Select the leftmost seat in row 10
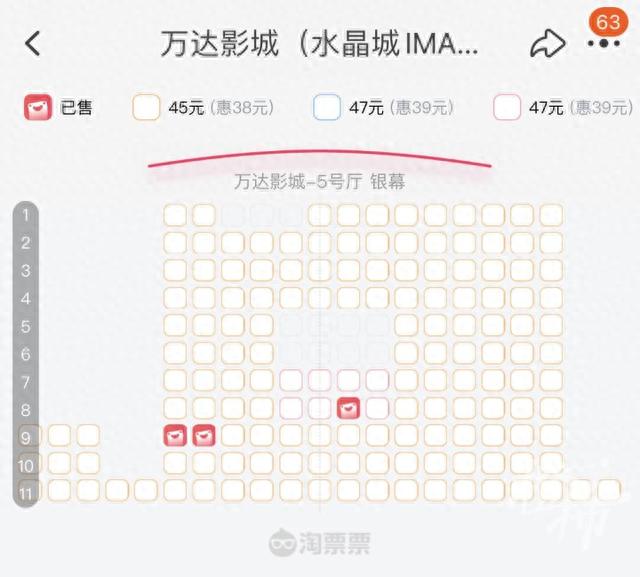The image size is (640, 577). click(x=60, y=463)
